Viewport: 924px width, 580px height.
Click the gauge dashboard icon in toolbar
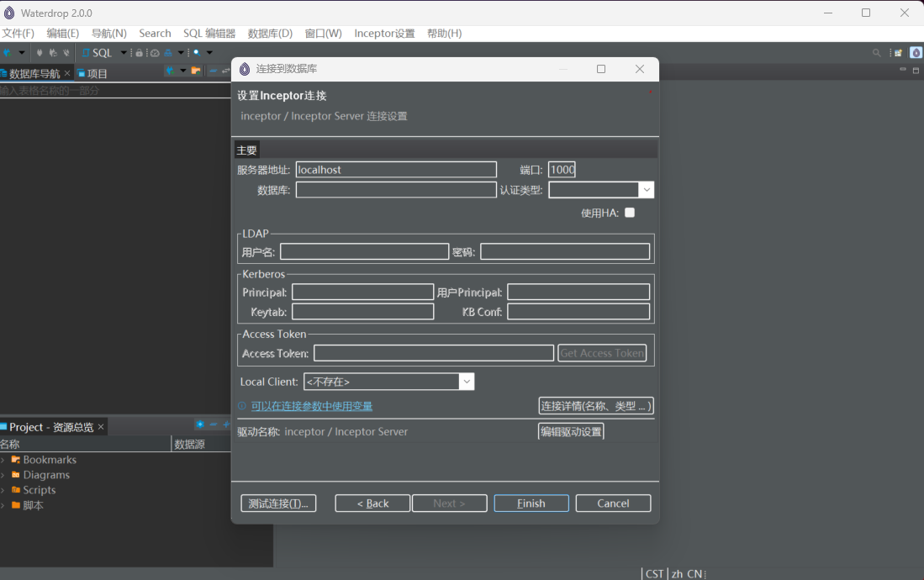point(155,52)
